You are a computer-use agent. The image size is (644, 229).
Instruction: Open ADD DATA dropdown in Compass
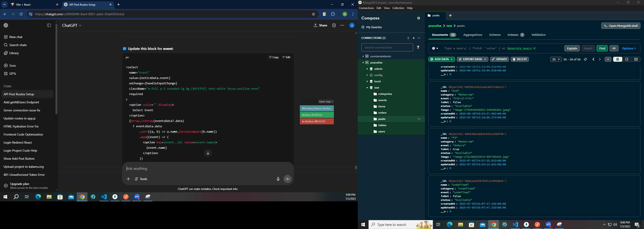[441, 59]
